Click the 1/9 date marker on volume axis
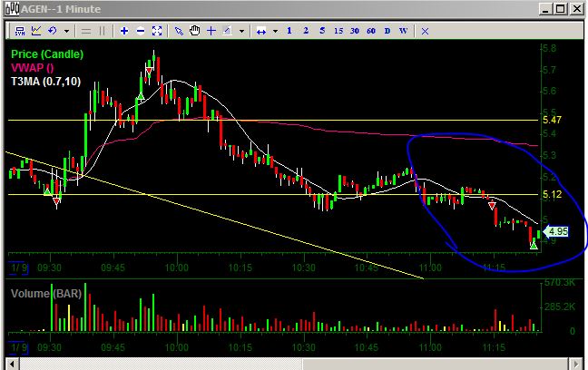588x370 pixels. click(18, 347)
